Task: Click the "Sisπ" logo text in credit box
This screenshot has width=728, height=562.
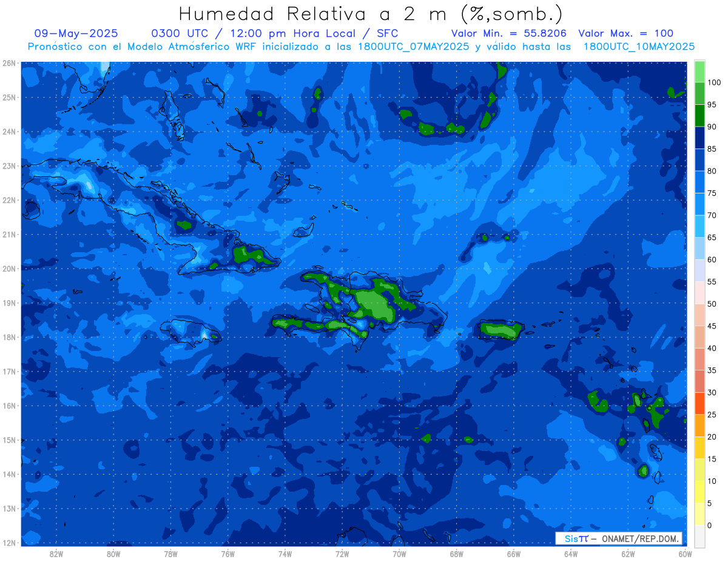Action: pyautogui.click(x=576, y=538)
